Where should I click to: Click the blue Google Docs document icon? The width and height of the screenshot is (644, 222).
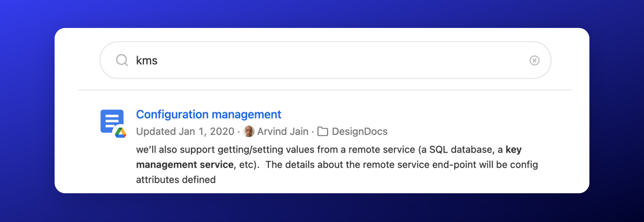click(111, 120)
